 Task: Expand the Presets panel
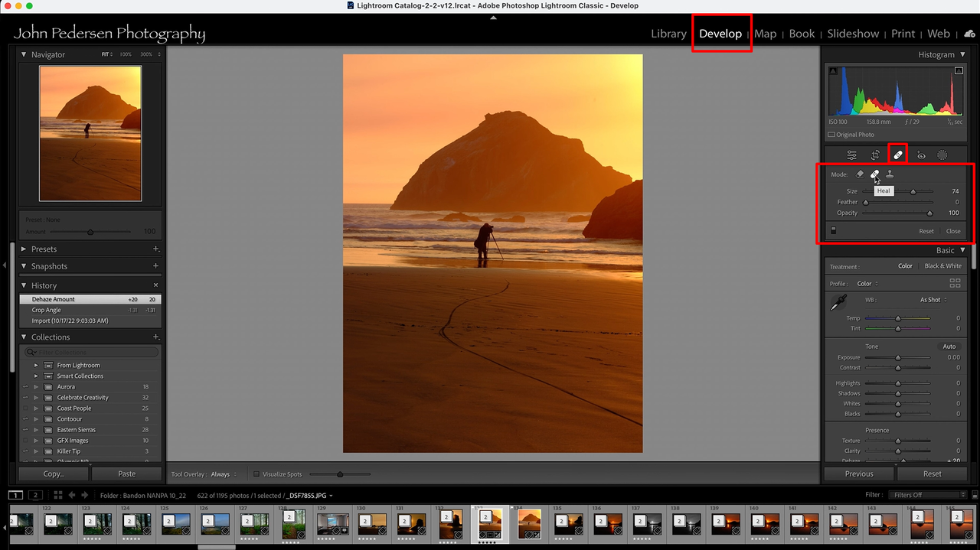click(x=24, y=249)
